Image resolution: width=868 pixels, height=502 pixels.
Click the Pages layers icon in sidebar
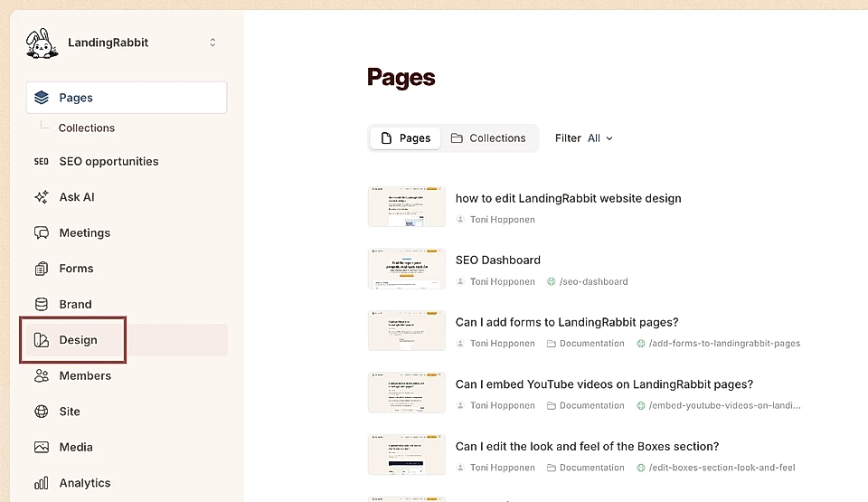click(x=42, y=98)
